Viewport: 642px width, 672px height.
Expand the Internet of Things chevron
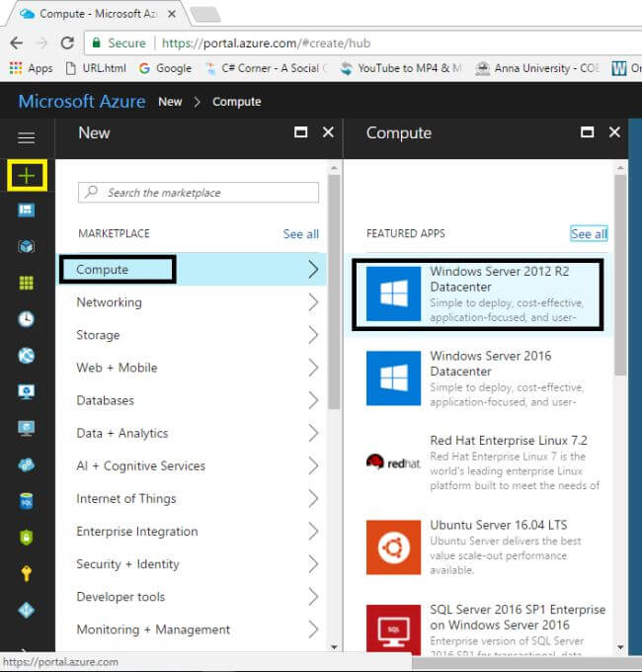click(x=313, y=498)
